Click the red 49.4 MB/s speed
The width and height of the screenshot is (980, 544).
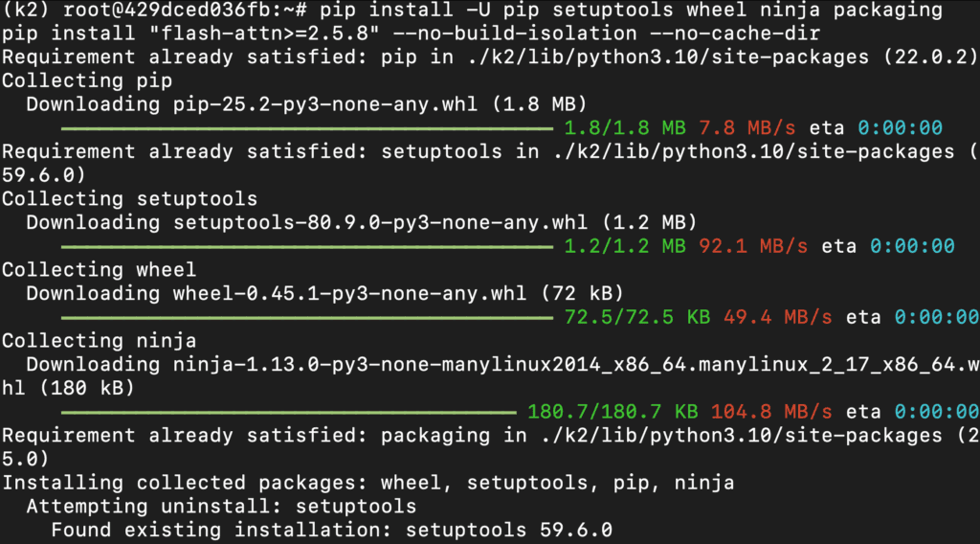(777, 317)
